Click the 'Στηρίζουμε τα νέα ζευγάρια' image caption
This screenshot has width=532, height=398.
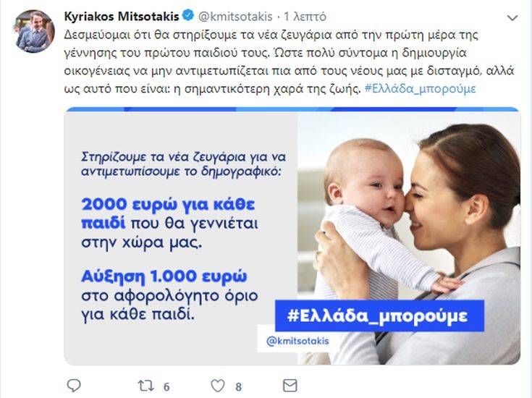184,164
